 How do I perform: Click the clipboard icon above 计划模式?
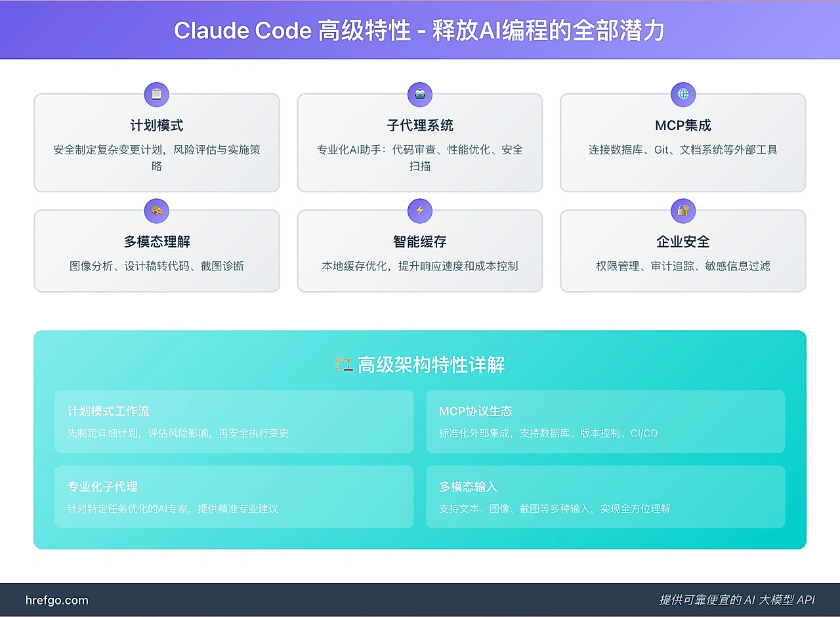point(157,95)
